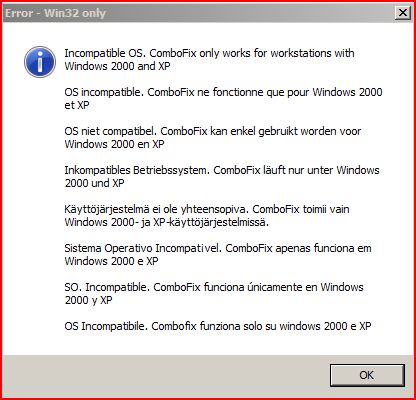Viewport: 416px width, 400px height.
Task: Click the '2000 und XP' text line
Action: pyautogui.click(x=94, y=183)
